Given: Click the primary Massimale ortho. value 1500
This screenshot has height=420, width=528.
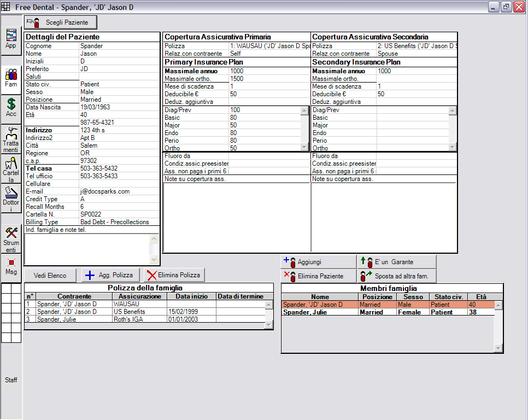Looking at the screenshot, I should (x=237, y=79).
